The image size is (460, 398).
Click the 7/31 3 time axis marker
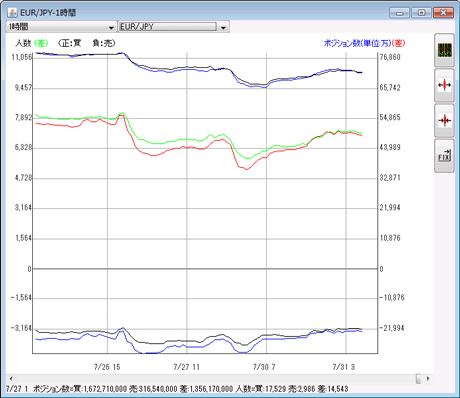click(x=344, y=367)
